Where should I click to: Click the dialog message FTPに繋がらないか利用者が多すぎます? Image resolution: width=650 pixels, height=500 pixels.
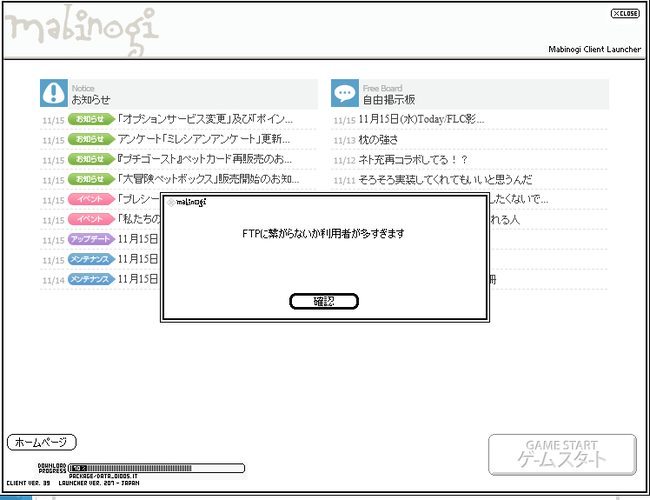pyautogui.click(x=323, y=233)
